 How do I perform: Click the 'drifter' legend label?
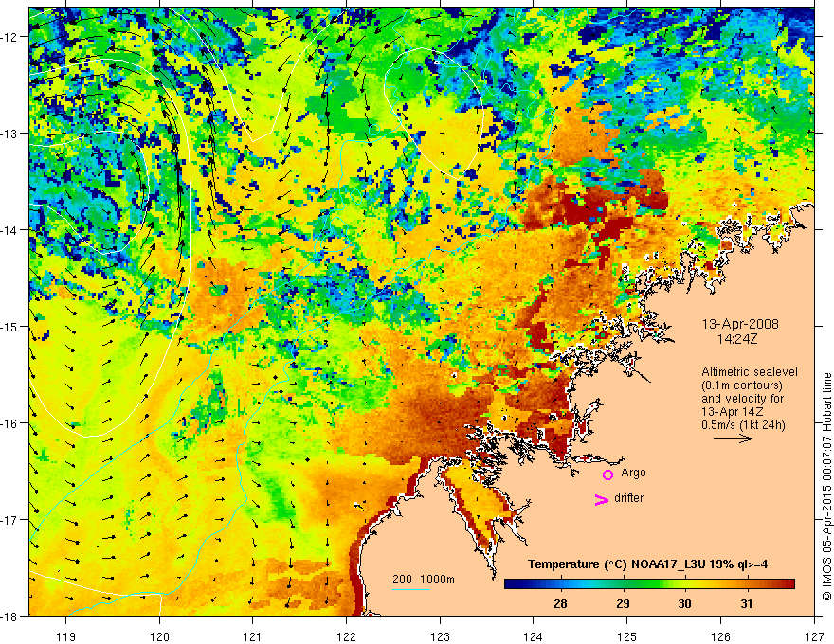[628, 498]
